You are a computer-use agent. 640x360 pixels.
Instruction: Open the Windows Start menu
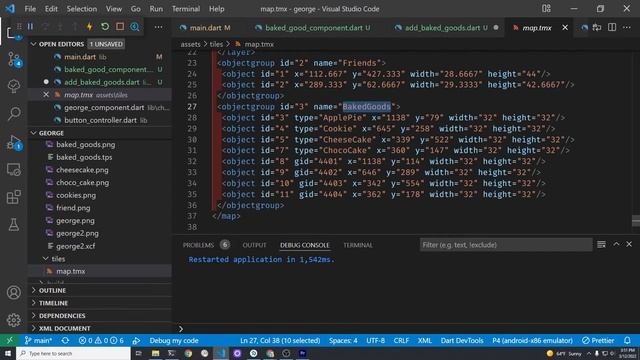pyautogui.click(x=7, y=353)
